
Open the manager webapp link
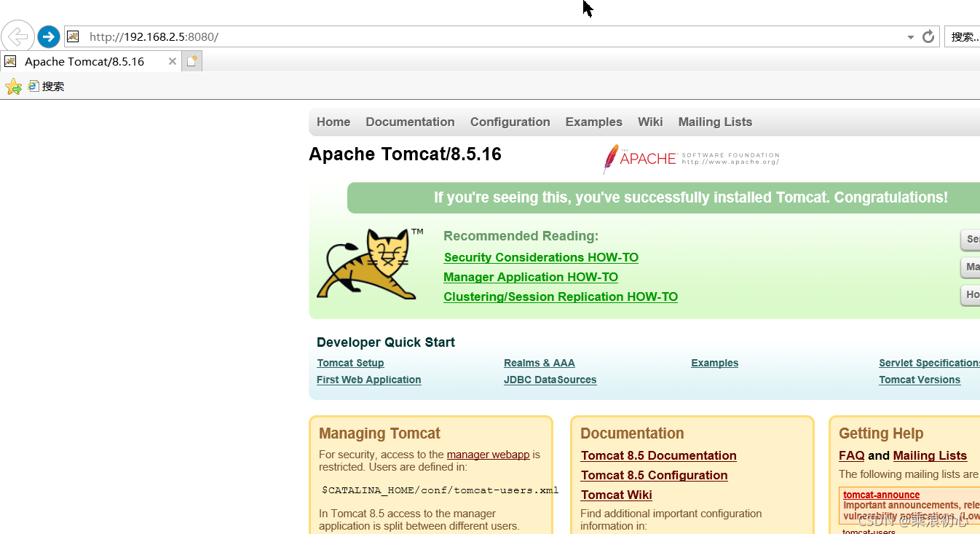[488, 455]
